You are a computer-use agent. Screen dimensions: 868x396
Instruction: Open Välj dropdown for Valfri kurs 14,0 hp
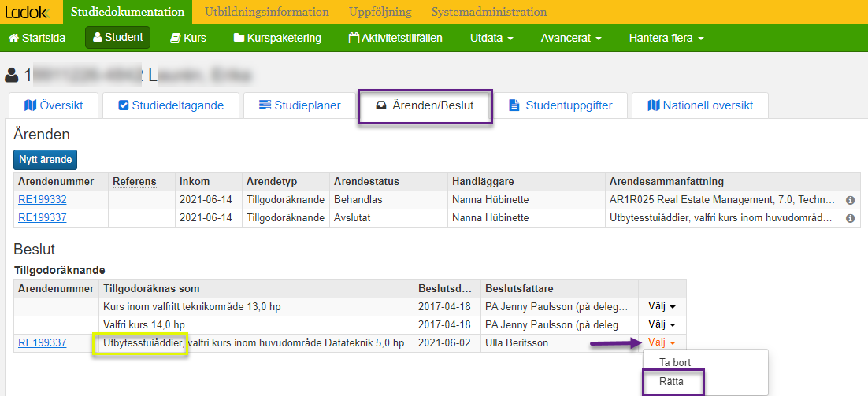pyautogui.click(x=662, y=324)
